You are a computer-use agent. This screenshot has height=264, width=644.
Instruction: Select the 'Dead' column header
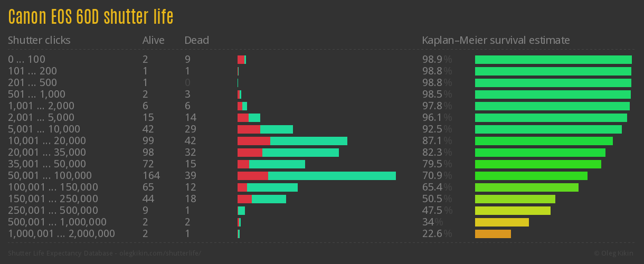pos(196,40)
